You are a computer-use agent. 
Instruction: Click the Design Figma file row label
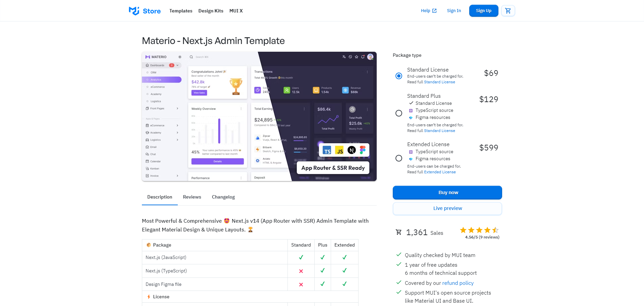click(163, 285)
